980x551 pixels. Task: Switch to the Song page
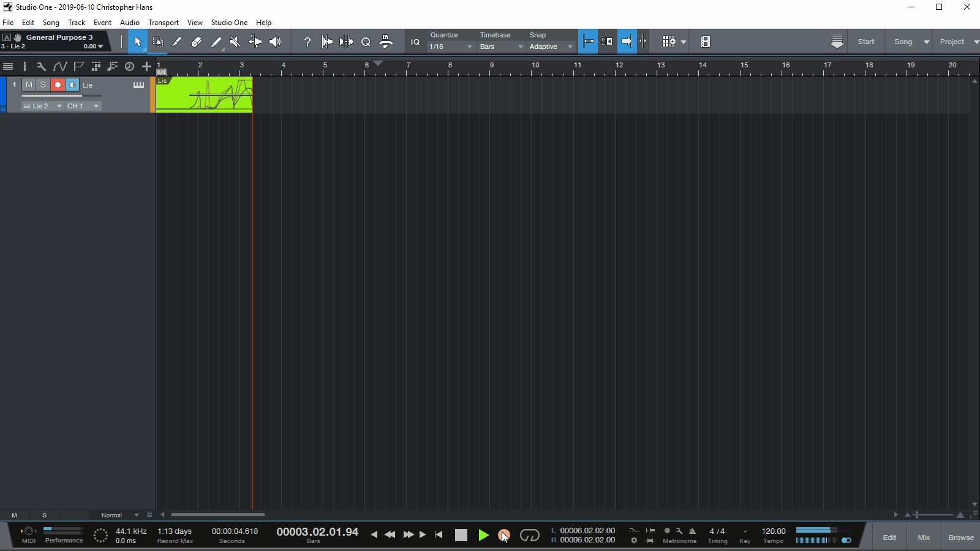tap(903, 42)
